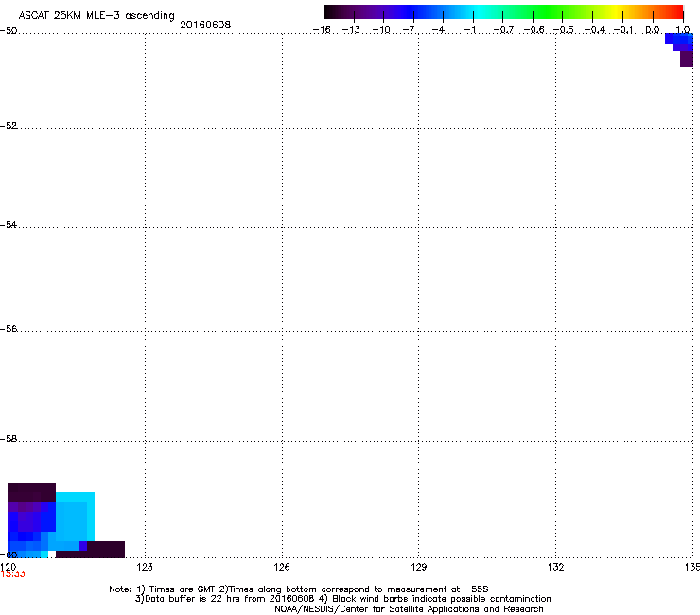
Task: Select the -10 color bar label
Action: 381,30
